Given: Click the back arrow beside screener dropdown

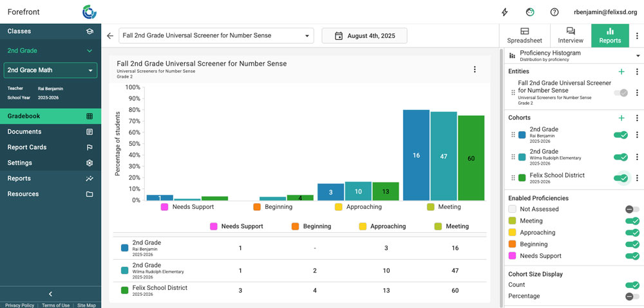Looking at the screenshot, I should pyautogui.click(x=110, y=37).
